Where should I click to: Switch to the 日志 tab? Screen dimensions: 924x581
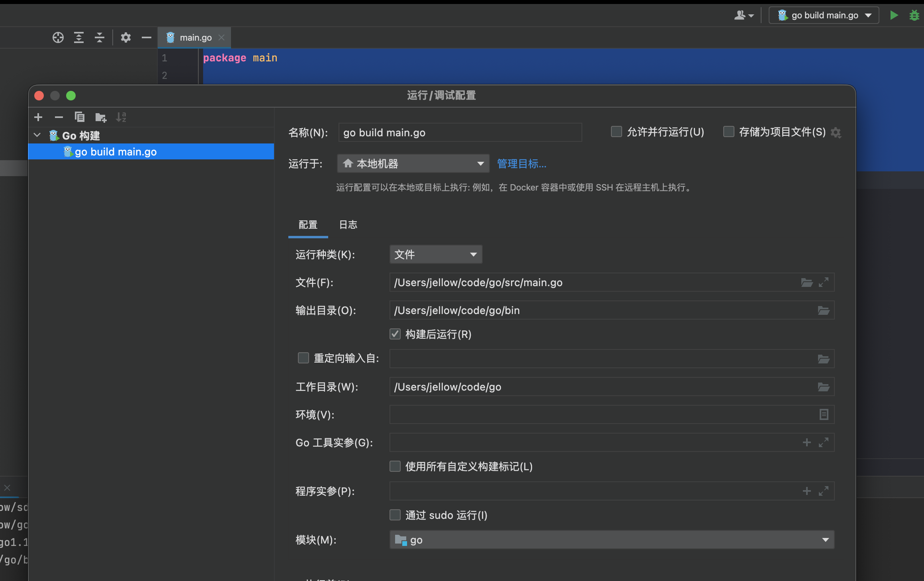(348, 225)
